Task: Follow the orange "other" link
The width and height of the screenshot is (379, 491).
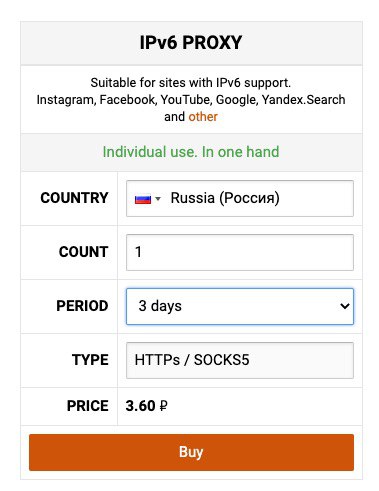Action: click(x=203, y=117)
